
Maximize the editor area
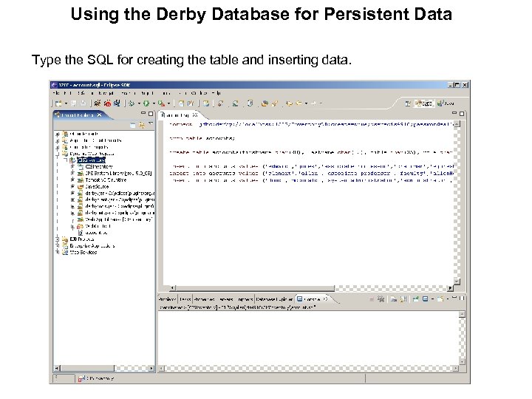click(461, 114)
